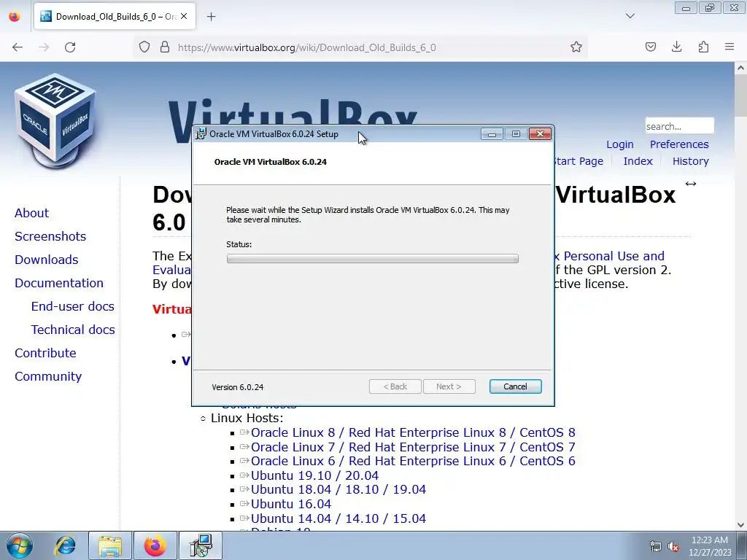The image size is (747, 560).
Task: Click the Firefox back arrow
Action: pos(18,47)
